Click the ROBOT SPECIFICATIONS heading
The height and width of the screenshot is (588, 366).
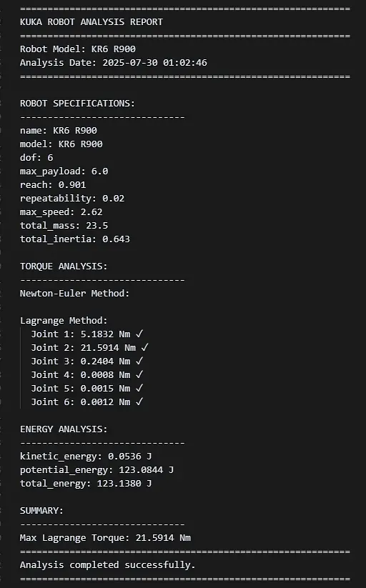(77, 103)
